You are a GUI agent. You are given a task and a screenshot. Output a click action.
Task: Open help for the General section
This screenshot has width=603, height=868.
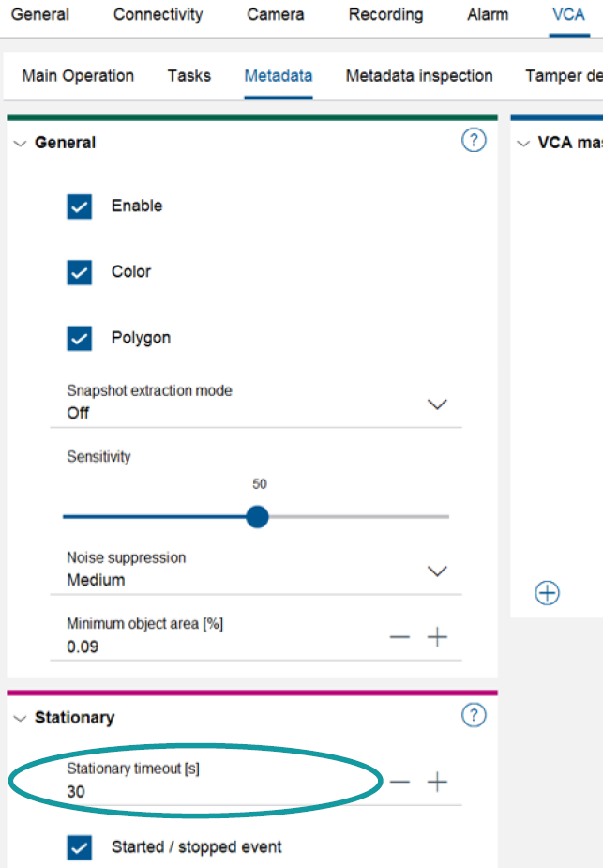(x=475, y=142)
